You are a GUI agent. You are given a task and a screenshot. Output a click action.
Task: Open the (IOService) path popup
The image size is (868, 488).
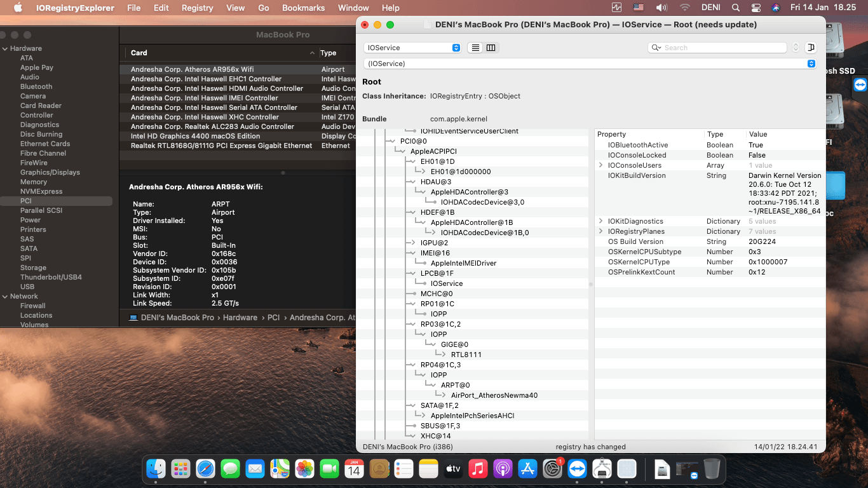pos(590,64)
